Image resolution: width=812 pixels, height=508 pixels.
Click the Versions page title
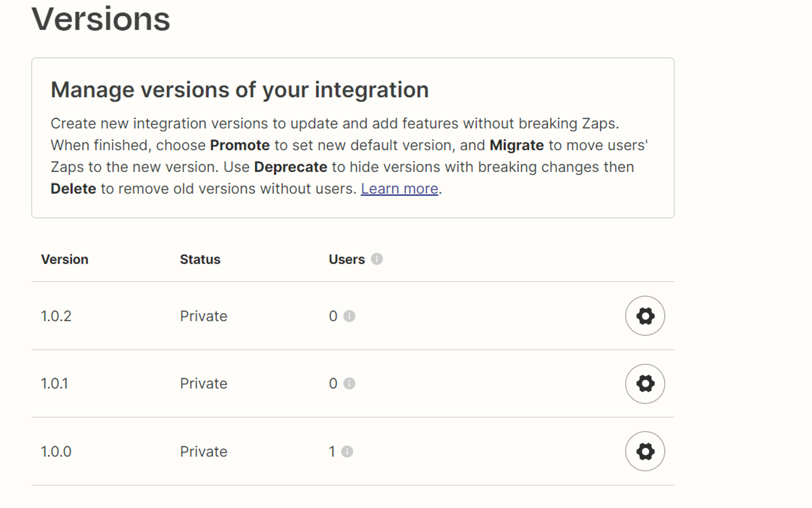coord(101,18)
